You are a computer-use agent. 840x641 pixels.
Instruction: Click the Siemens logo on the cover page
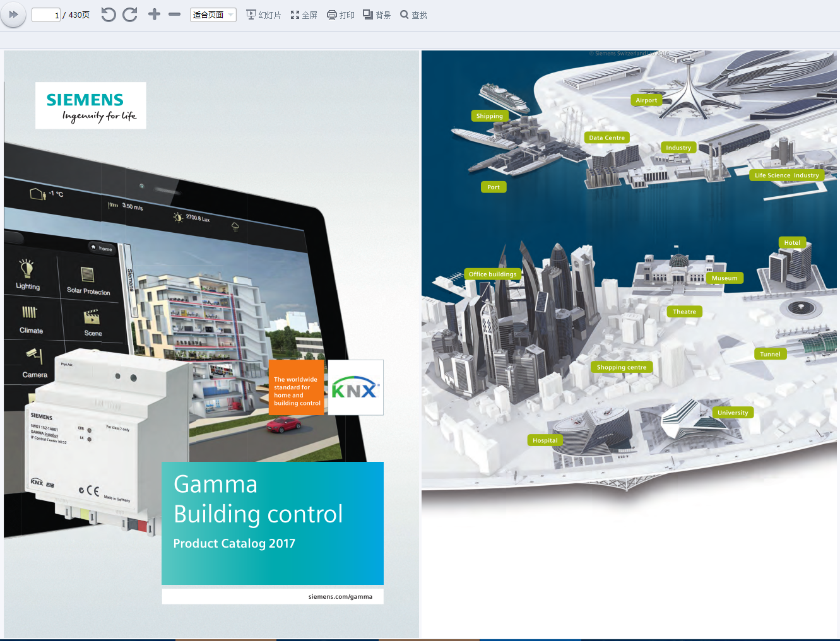point(91,106)
